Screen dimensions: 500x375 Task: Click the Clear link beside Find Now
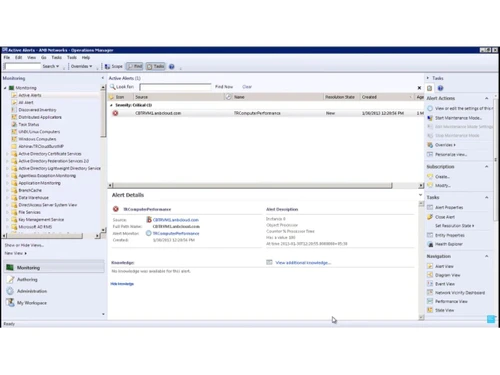click(247, 87)
